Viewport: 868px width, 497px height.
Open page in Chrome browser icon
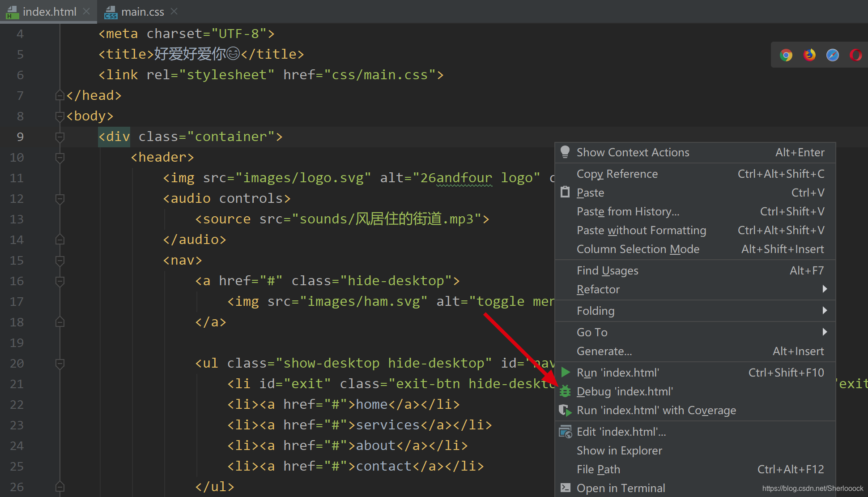(786, 55)
